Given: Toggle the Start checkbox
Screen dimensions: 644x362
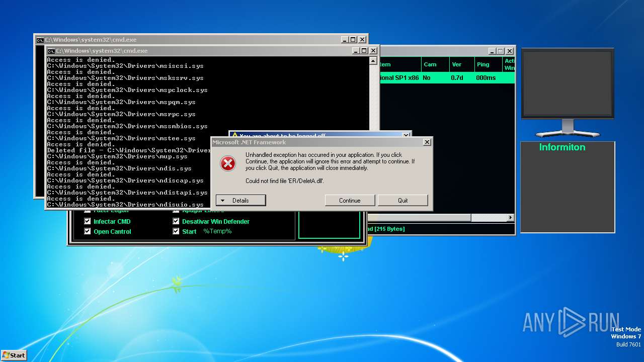Looking at the screenshot, I should pos(176,231).
